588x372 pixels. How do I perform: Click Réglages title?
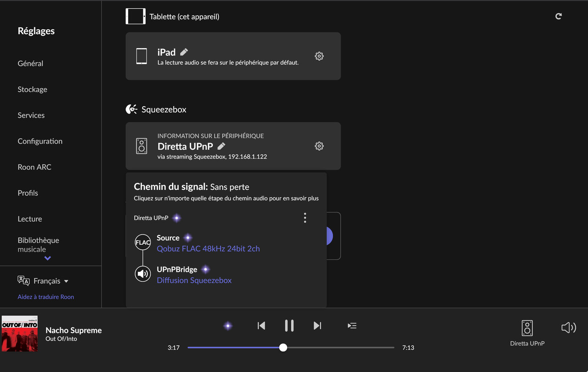point(36,31)
